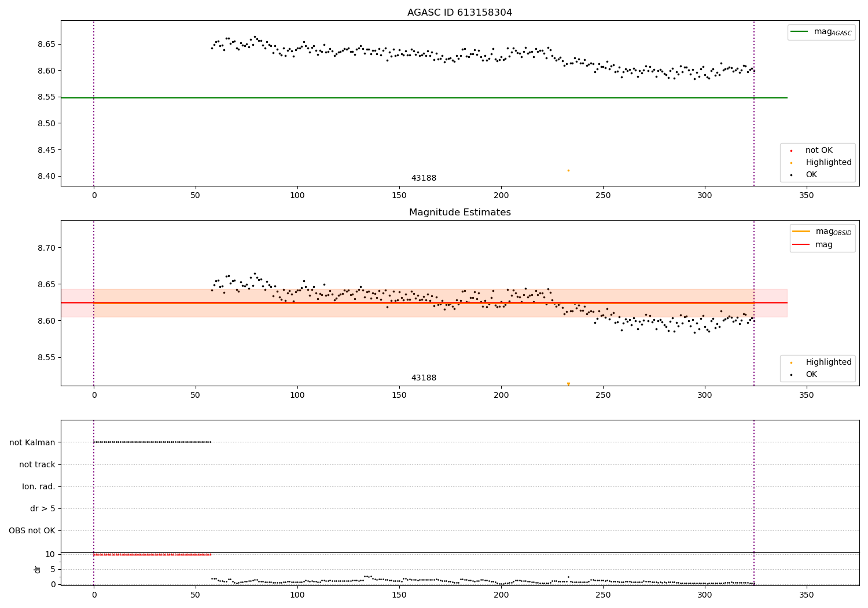This screenshot has width=868, height=608.
Task: Click the rotated 'dr' axis label
Action: [38, 569]
